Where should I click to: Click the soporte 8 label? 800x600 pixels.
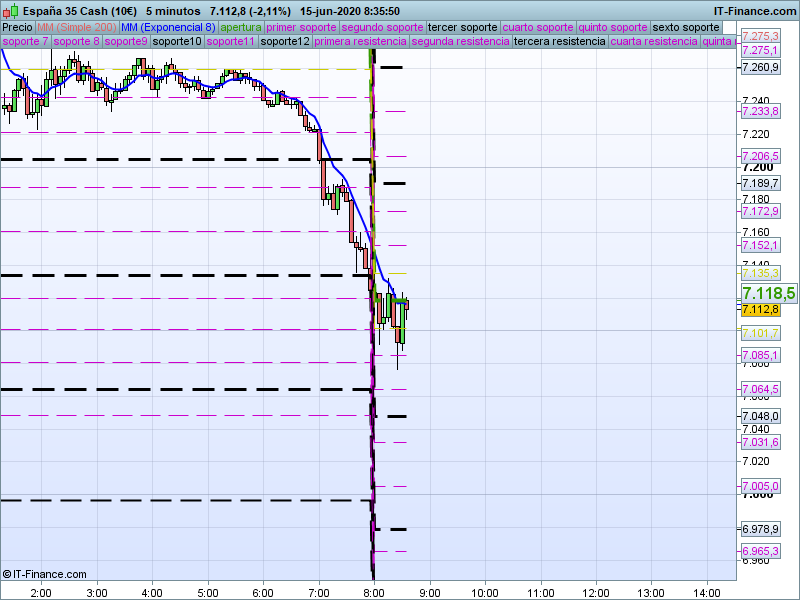tap(77, 41)
